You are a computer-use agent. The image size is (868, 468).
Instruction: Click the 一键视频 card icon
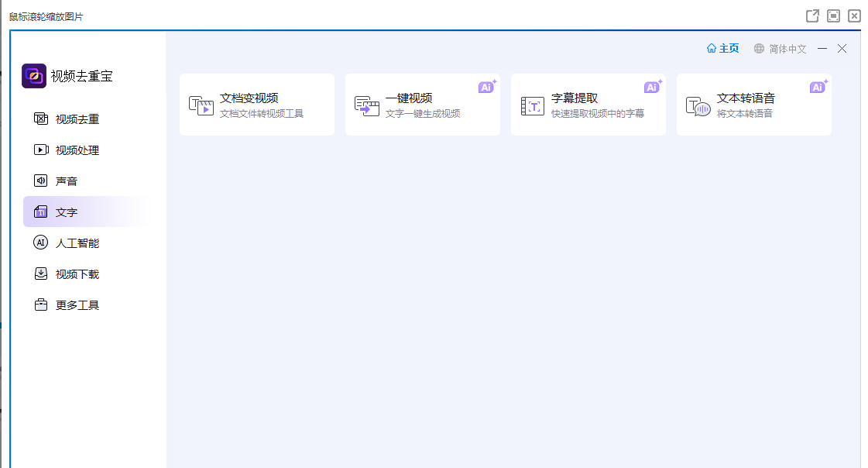click(x=366, y=105)
